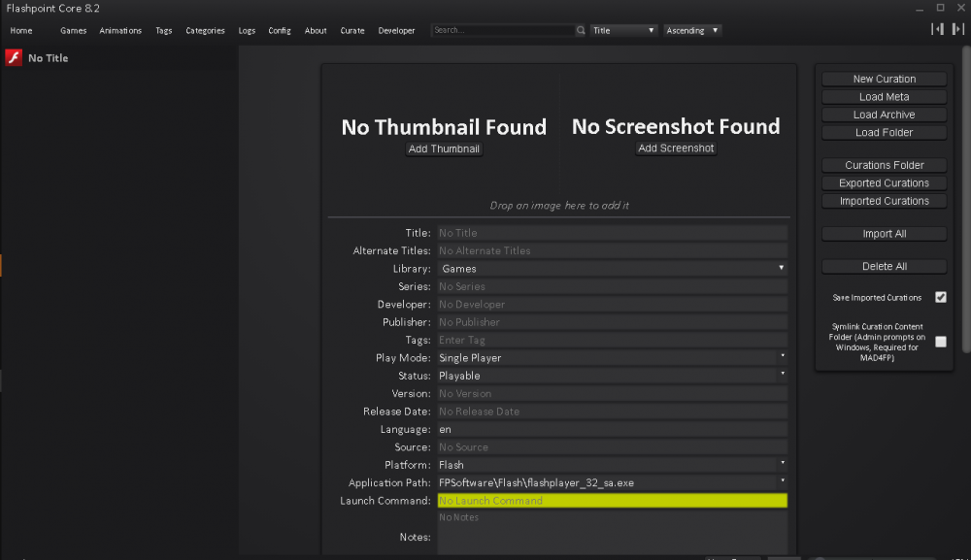The width and height of the screenshot is (971, 560).
Task: Open the Title sort field dropdown
Action: pos(622,30)
